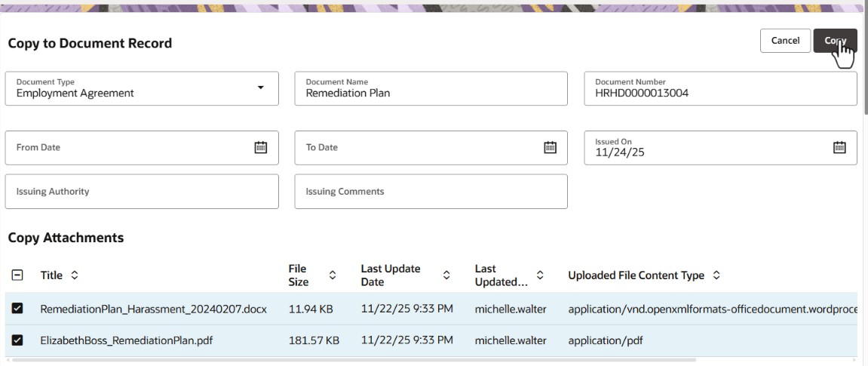This screenshot has width=868, height=366.
Task: Sort attachments by Title column
Action: (75, 275)
